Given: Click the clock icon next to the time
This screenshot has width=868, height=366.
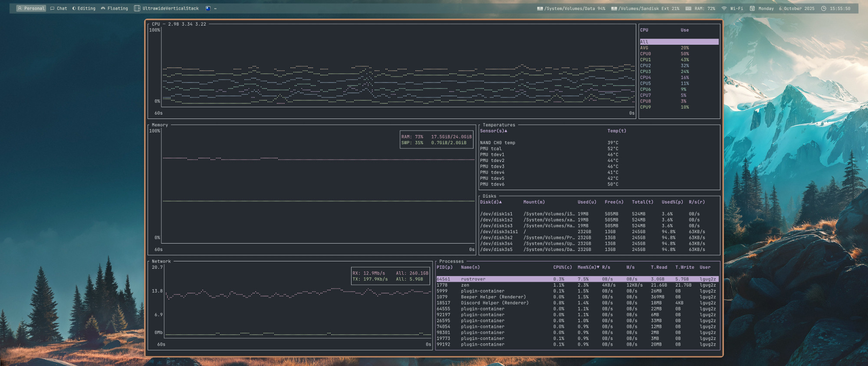Looking at the screenshot, I should click(x=823, y=8).
